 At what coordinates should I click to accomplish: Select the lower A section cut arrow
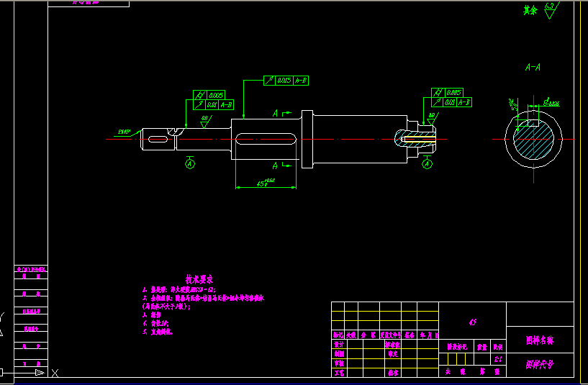click(284, 166)
